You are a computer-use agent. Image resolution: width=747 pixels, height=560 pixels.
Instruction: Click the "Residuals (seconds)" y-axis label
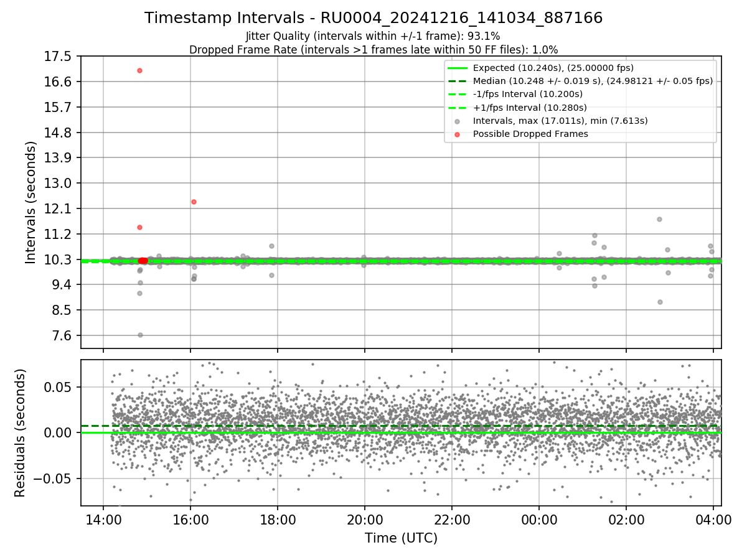pos(20,432)
